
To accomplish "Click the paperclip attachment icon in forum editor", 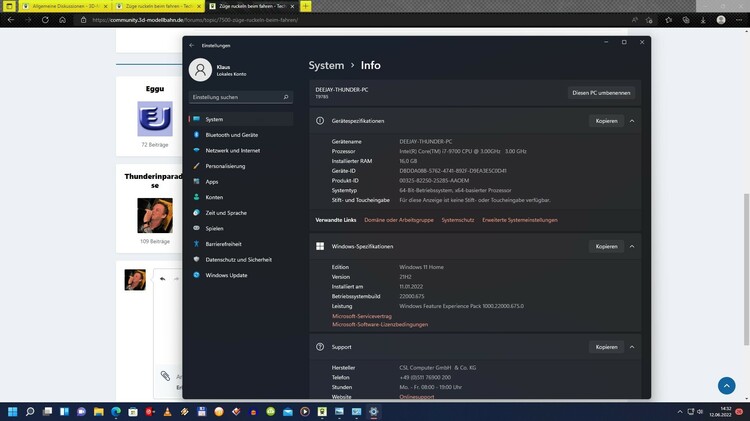I will click(165, 376).
